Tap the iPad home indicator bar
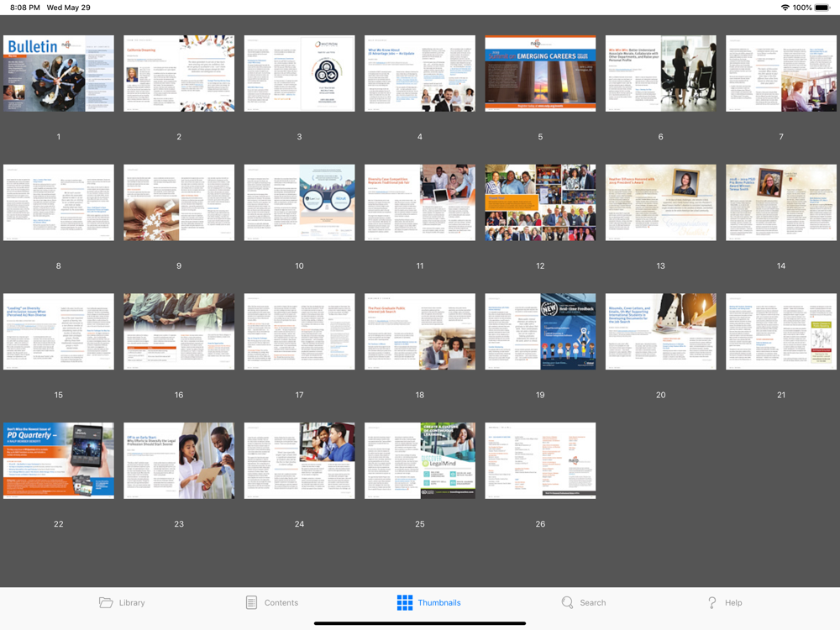The image size is (840, 630). click(x=420, y=623)
